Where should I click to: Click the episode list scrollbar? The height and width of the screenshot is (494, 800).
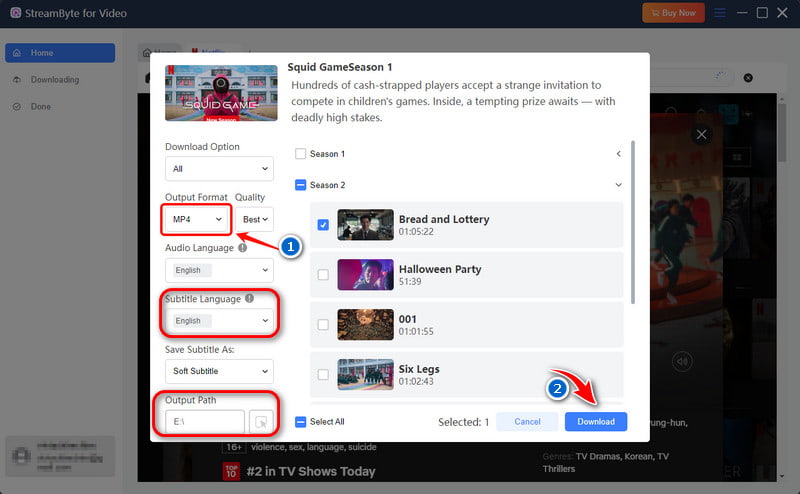pyautogui.click(x=633, y=222)
